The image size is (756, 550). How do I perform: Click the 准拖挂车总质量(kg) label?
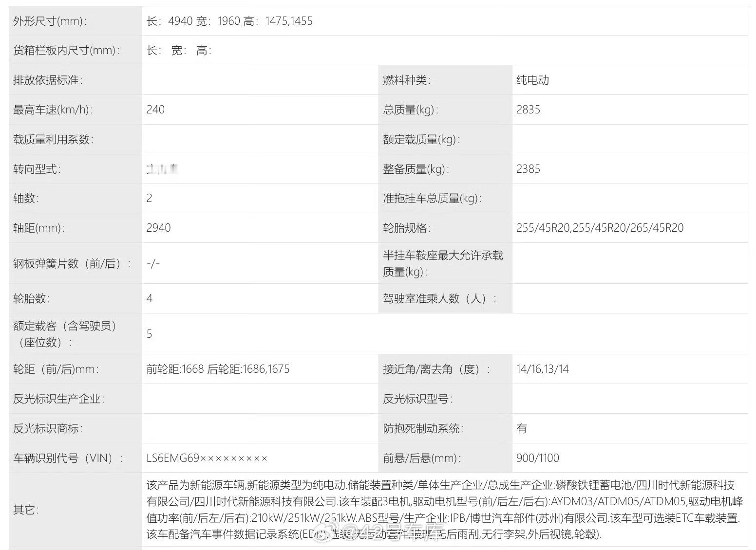point(433,199)
